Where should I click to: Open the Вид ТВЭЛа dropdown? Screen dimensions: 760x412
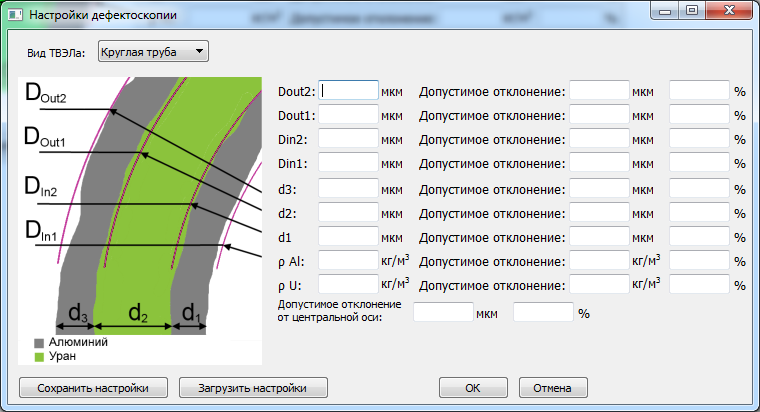tap(153, 51)
